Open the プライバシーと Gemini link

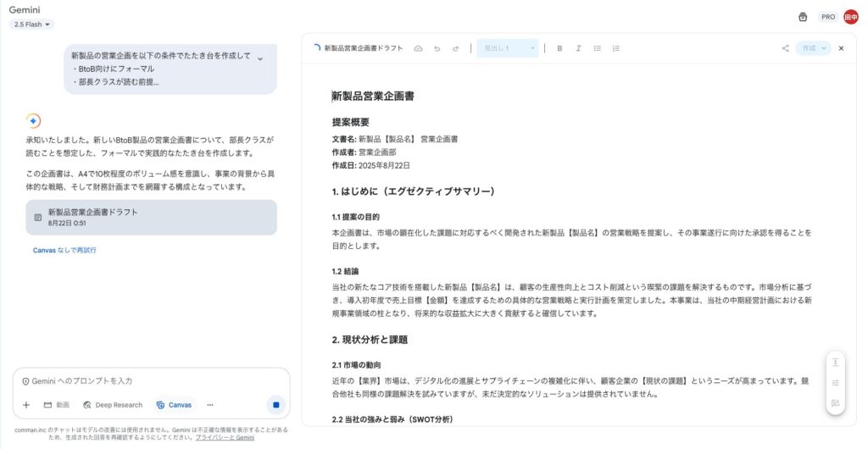(x=225, y=437)
